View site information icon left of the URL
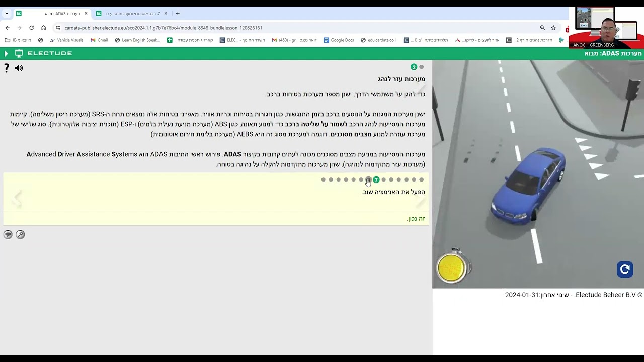644x362 pixels. (x=58, y=28)
